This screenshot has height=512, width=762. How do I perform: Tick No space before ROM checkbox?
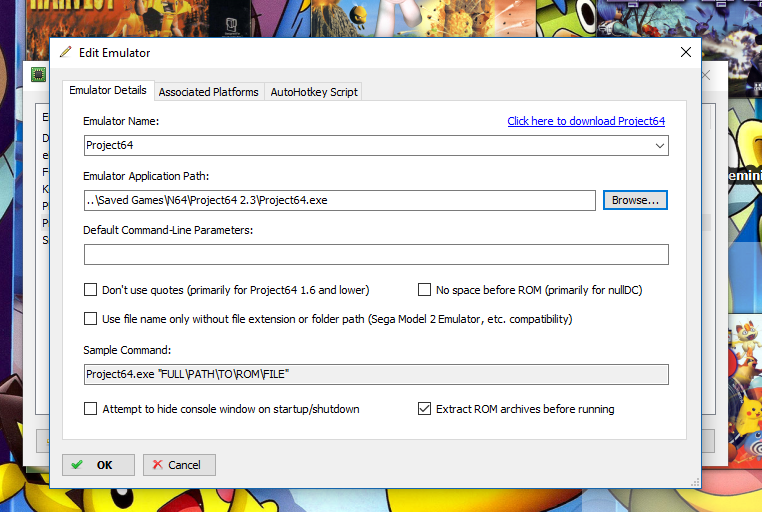pyautogui.click(x=424, y=290)
